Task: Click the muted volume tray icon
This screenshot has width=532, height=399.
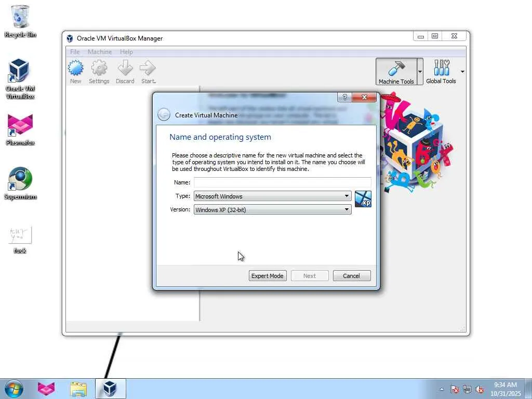Action: (x=480, y=390)
